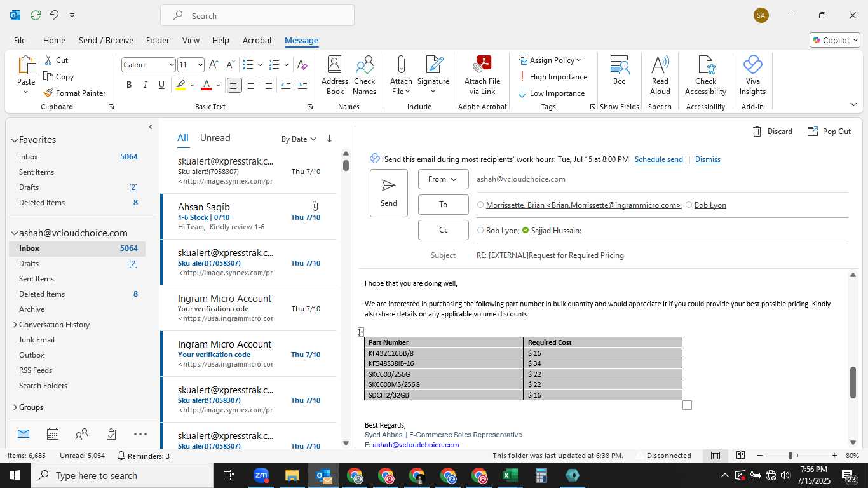Open the File menu
The width and height of the screenshot is (868, 488).
20,40
